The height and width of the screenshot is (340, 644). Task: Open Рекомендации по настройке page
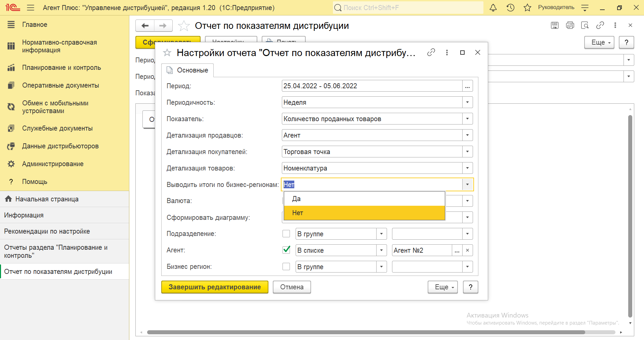tap(65, 231)
